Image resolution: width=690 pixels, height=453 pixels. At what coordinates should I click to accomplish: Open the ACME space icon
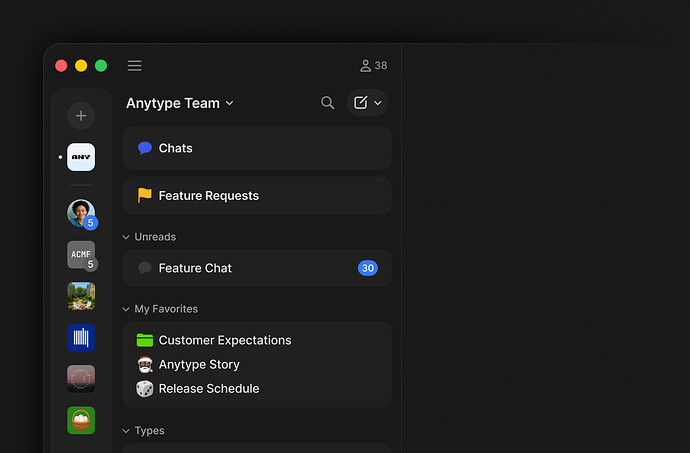pyautogui.click(x=81, y=254)
